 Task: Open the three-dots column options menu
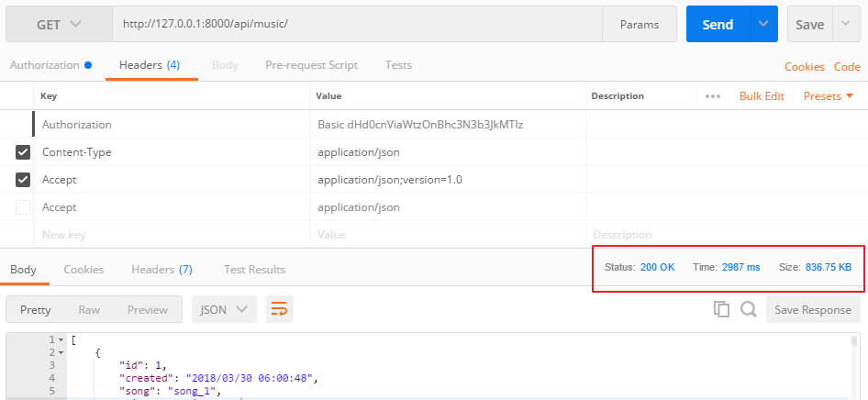[x=712, y=96]
